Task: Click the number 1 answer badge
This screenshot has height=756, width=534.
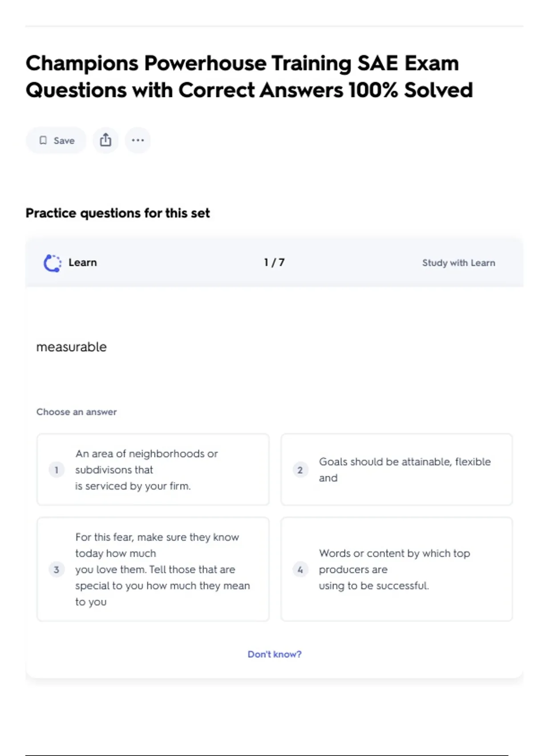Action: (x=57, y=470)
